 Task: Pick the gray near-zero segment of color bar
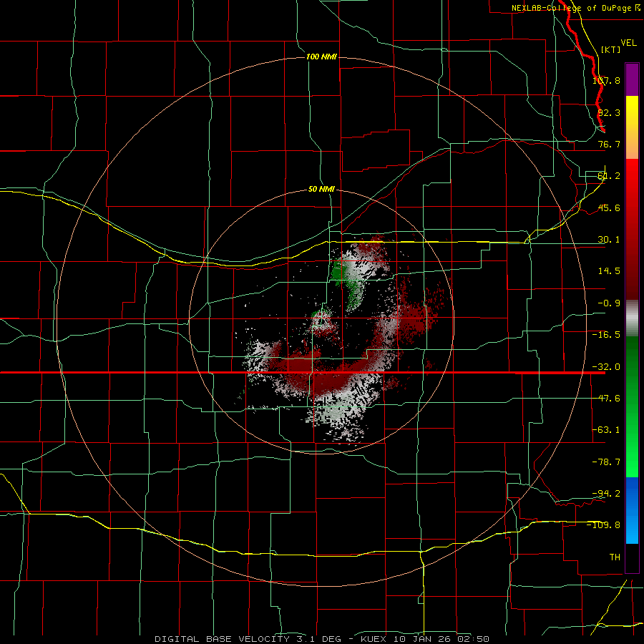click(x=632, y=318)
